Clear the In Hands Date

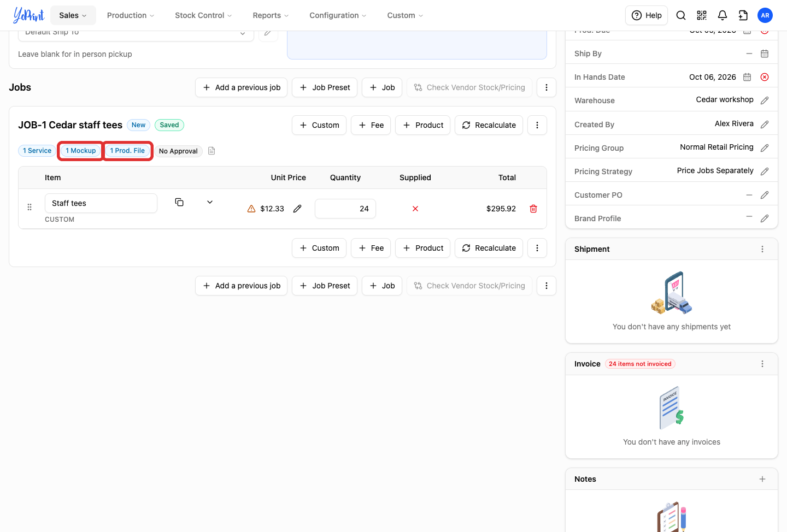[x=765, y=77]
